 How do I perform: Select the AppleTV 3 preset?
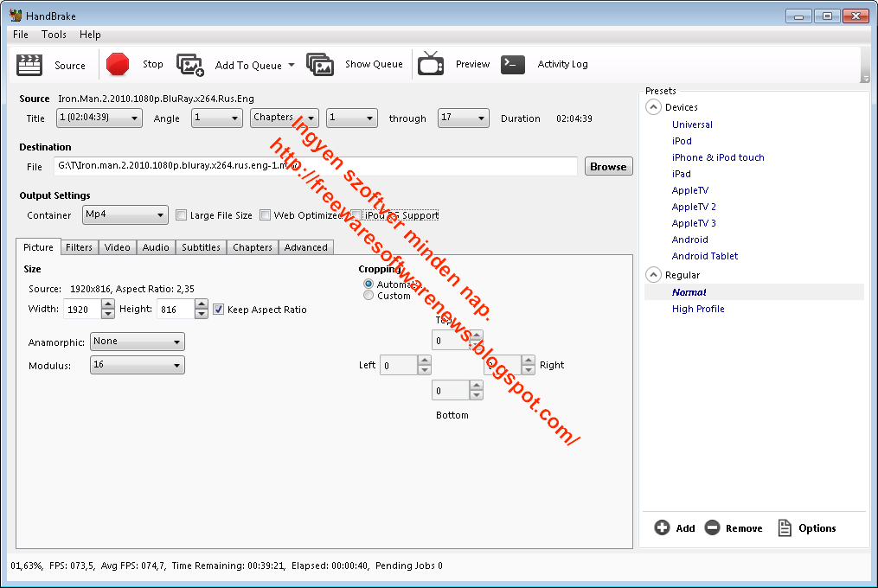pyautogui.click(x=694, y=223)
